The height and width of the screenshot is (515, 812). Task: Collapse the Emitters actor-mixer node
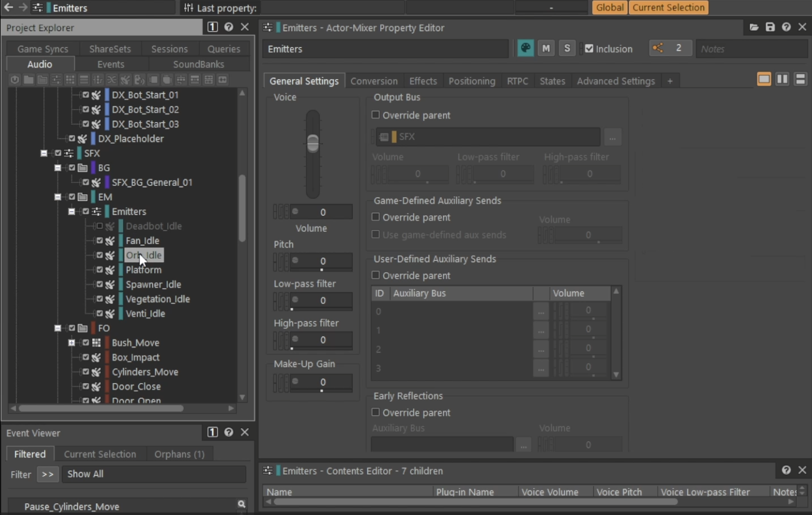(72, 212)
